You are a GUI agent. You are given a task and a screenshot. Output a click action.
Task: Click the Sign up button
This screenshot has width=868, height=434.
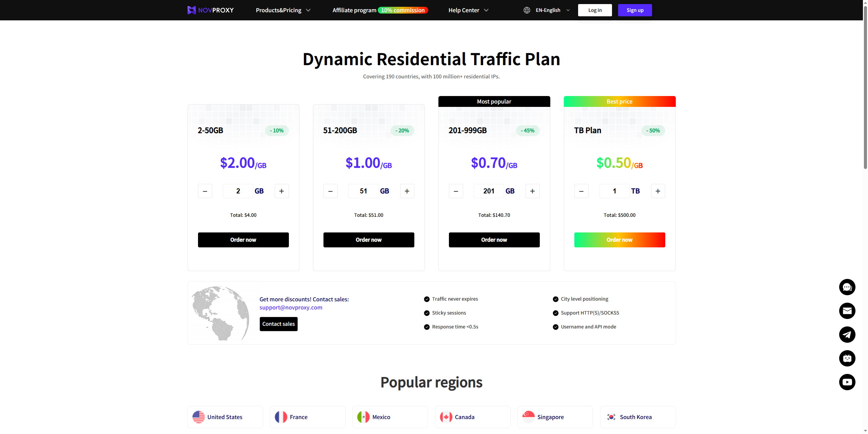635,10
